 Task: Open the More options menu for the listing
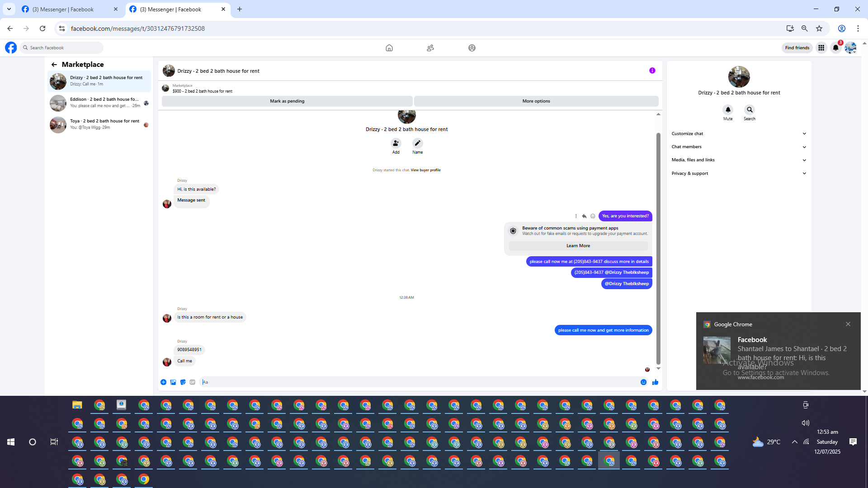pyautogui.click(x=536, y=101)
